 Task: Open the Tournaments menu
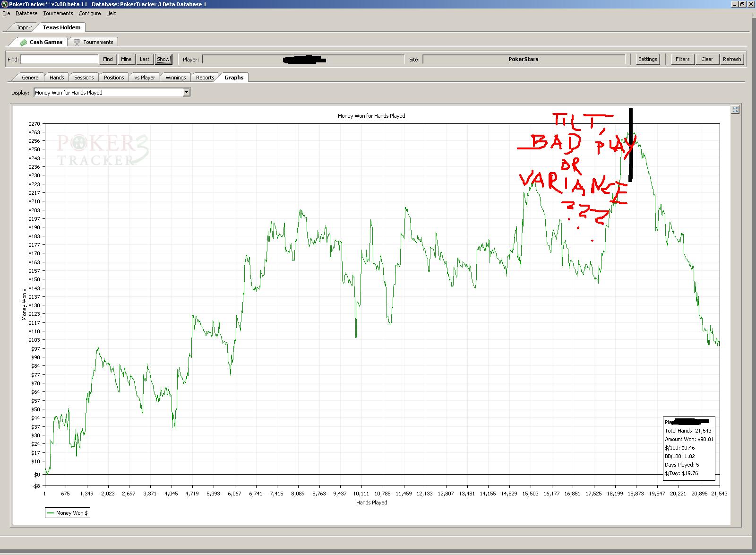[58, 13]
